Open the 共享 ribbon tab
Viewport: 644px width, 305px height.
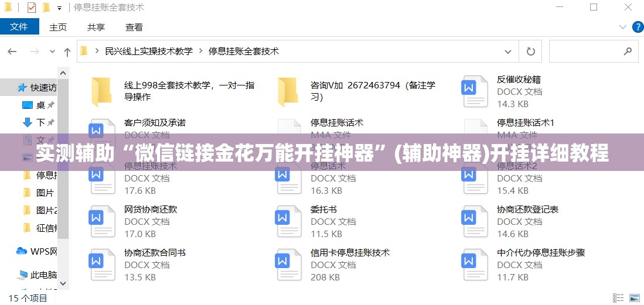click(96, 27)
